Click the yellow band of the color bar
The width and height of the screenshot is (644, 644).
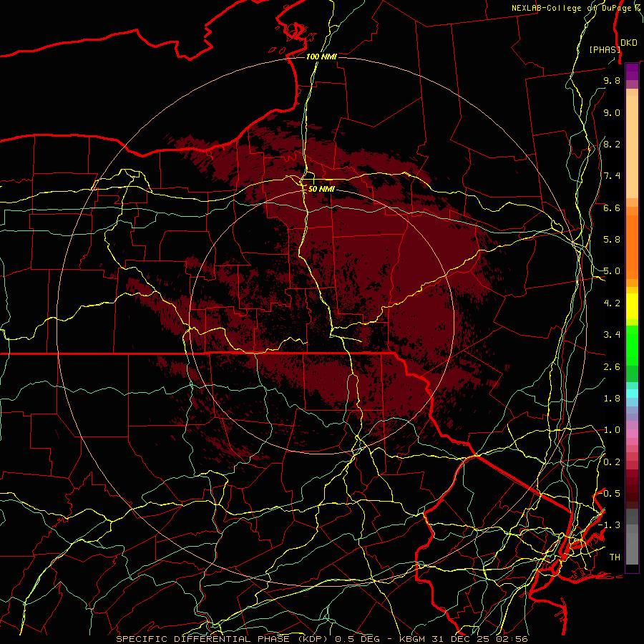tap(632, 306)
